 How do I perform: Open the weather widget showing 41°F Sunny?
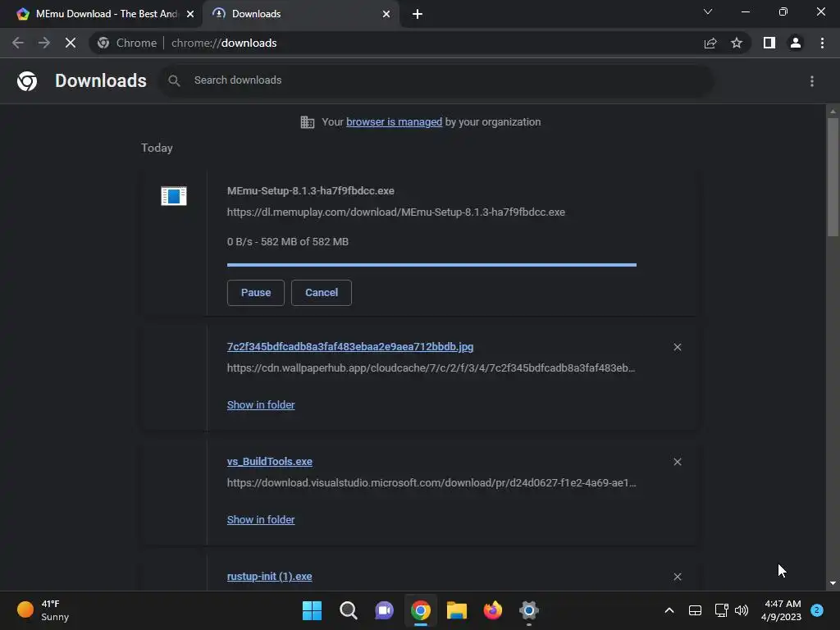click(x=43, y=610)
